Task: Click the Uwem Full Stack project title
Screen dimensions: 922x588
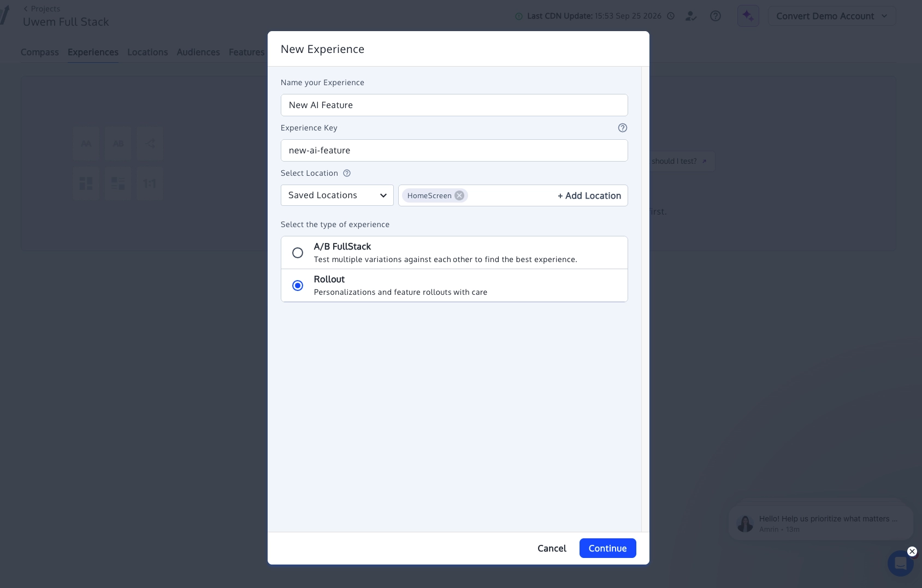Action: (66, 22)
